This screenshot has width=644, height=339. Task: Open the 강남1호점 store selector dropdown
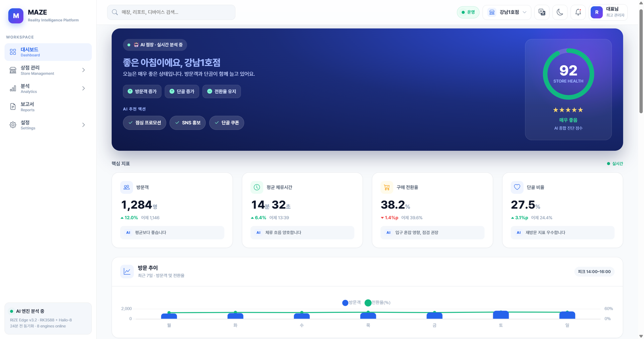pyautogui.click(x=507, y=12)
